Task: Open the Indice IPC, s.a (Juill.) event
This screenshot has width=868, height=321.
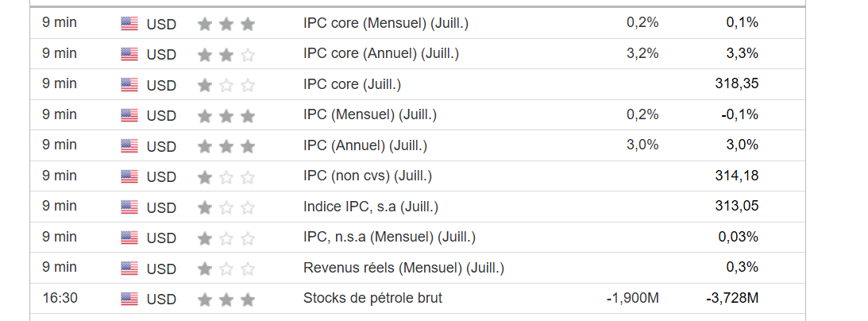Action: [371, 207]
